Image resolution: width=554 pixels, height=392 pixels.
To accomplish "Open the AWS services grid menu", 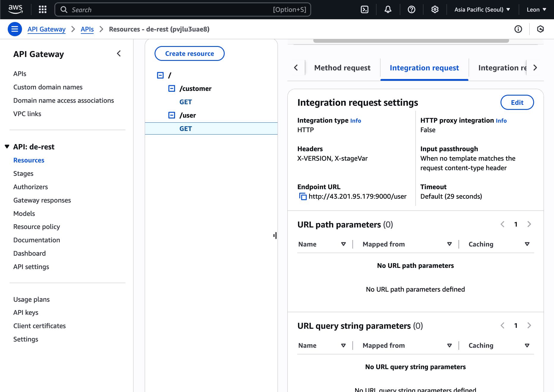I will [x=43, y=10].
